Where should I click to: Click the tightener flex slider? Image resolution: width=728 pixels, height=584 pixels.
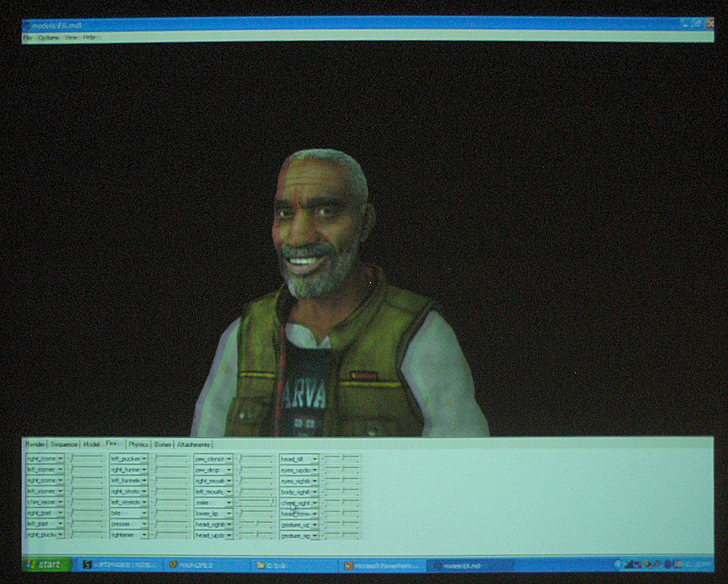[x=170, y=534]
